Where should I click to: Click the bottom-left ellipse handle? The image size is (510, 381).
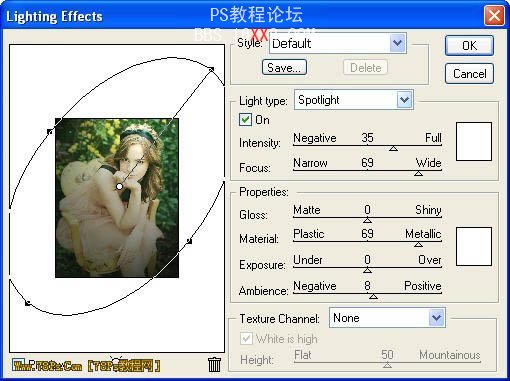(28, 303)
